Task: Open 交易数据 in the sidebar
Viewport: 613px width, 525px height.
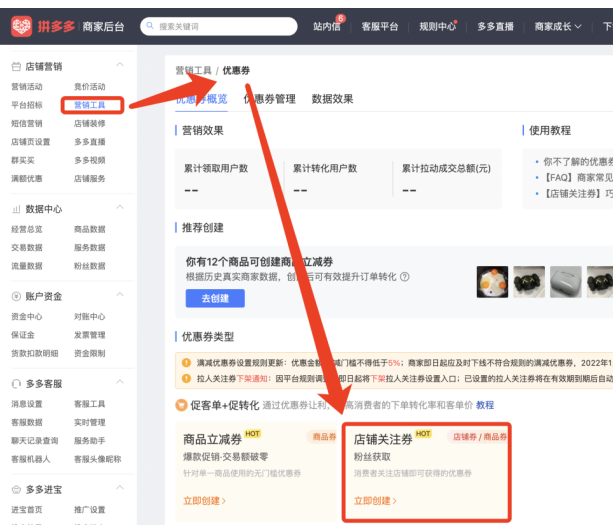Action: [x=27, y=248]
